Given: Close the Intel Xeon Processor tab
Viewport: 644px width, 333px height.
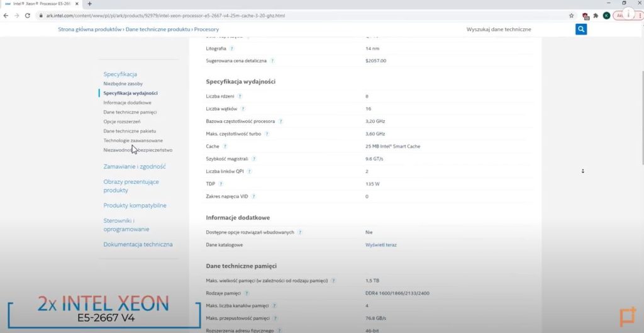Looking at the screenshot, I should 77,4.
